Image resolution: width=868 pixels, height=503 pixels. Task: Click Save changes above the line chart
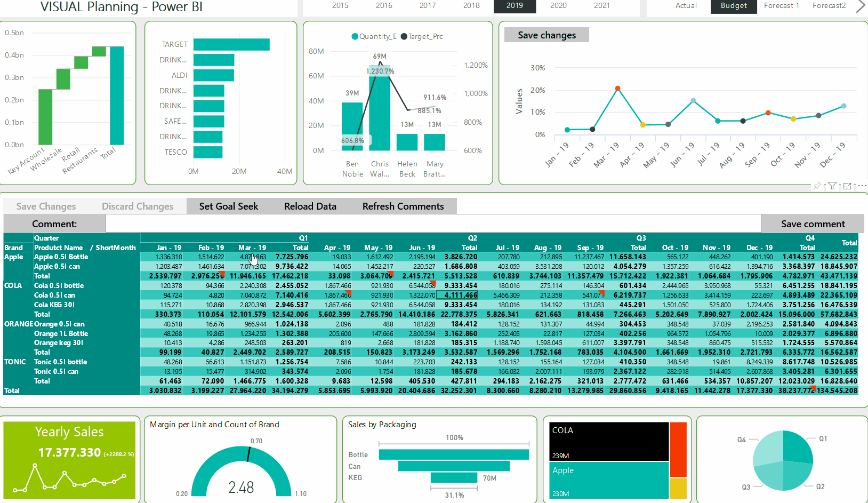pyautogui.click(x=546, y=35)
